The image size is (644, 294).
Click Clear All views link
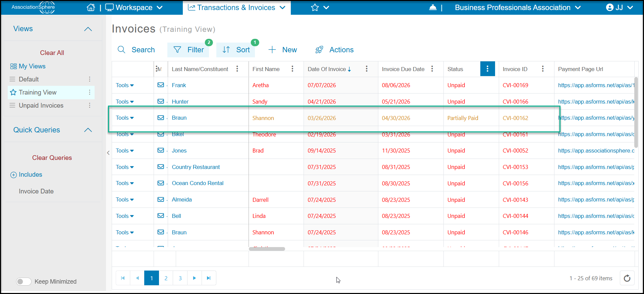[x=52, y=53]
